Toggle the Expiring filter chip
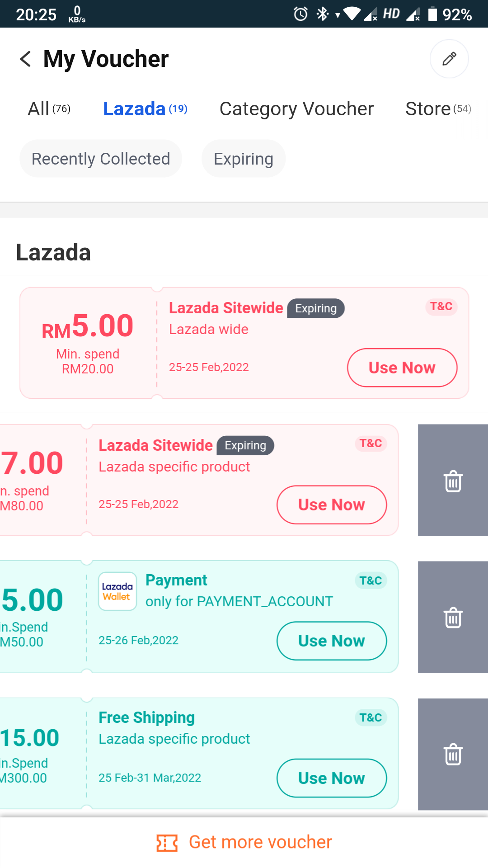The image size is (488, 868). 244,159
